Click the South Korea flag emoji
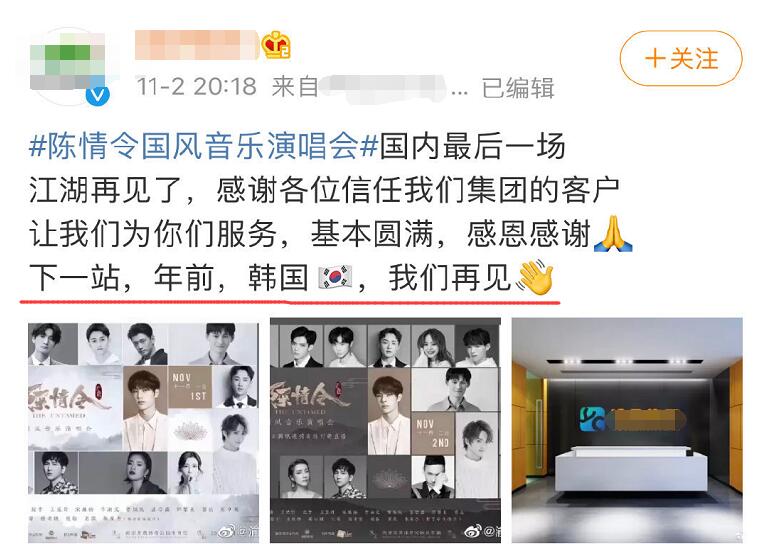Screen dimensions: 770x544 335,277
